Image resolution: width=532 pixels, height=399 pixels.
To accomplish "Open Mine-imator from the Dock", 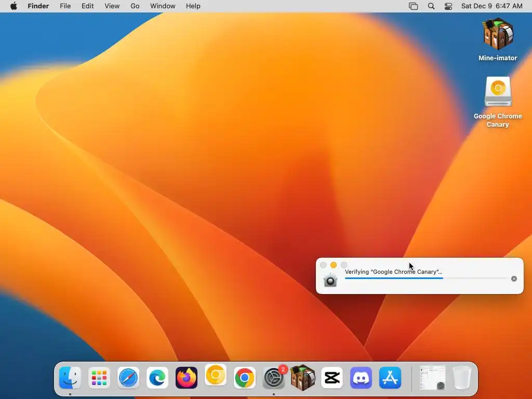I will (x=303, y=378).
